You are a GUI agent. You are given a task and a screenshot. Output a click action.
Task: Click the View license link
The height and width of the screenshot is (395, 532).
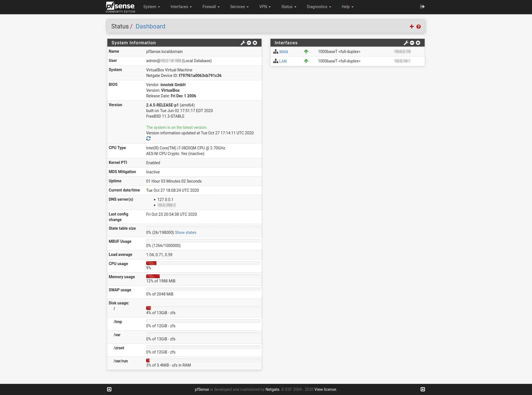(x=325, y=389)
